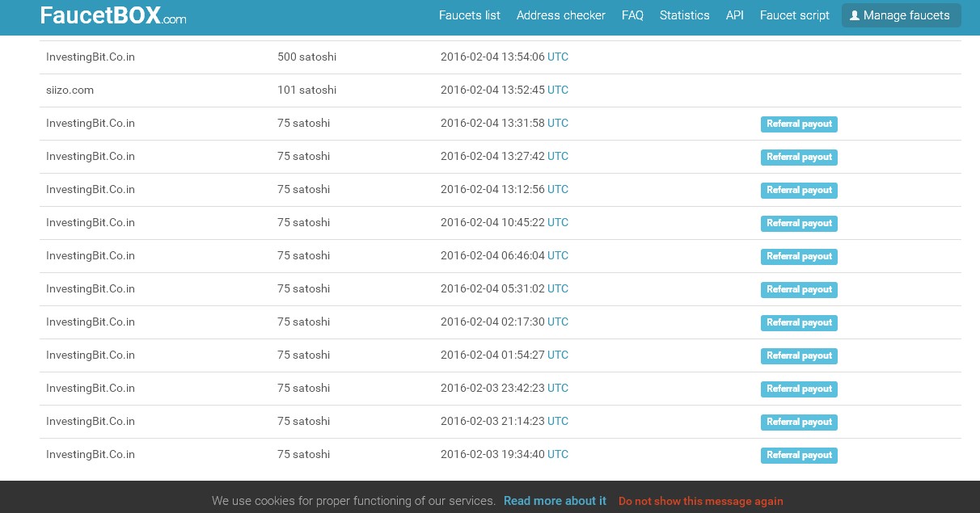
Task: Select 75 satoshi in the 21:14:23 row
Action: point(303,421)
